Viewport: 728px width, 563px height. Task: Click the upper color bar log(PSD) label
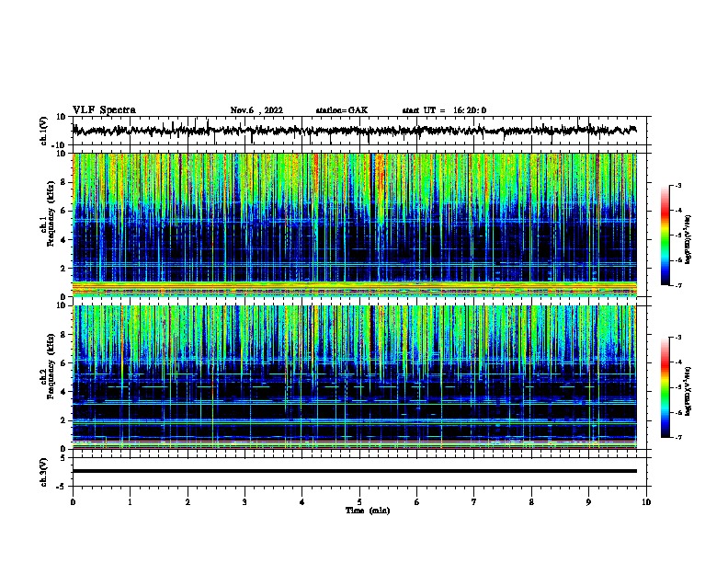688,239
